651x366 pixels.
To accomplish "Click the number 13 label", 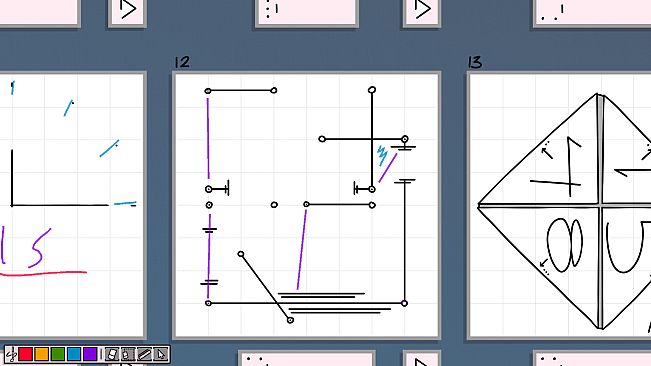I will (x=475, y=62).
